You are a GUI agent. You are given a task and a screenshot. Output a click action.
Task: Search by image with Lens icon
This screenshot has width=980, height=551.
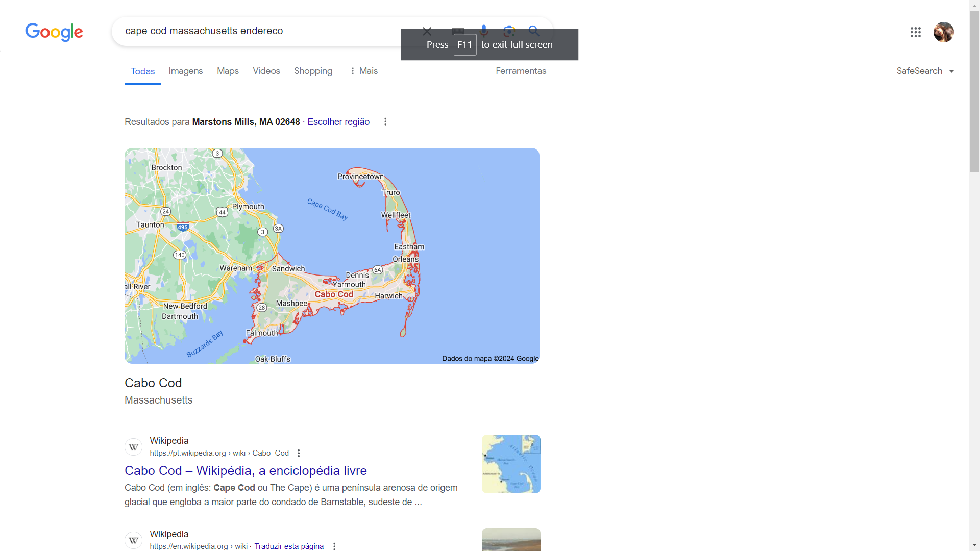(x=509, y=31)
